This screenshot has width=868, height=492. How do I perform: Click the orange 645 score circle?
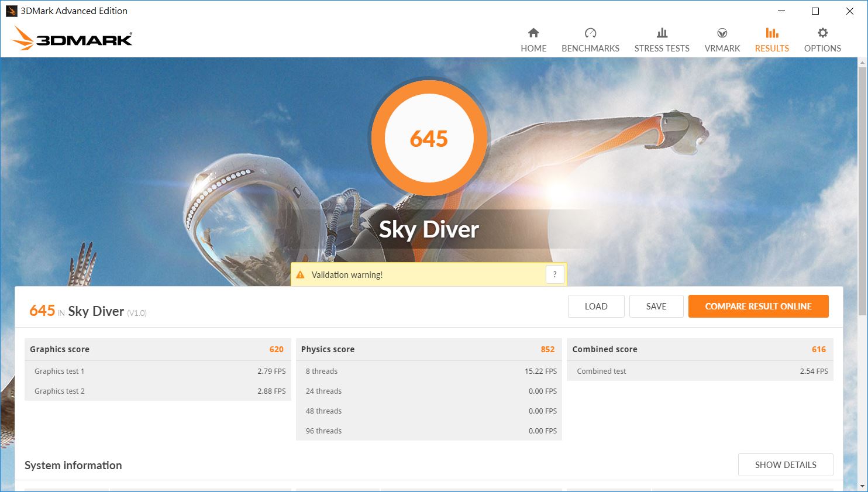click(x=429, y=139)
